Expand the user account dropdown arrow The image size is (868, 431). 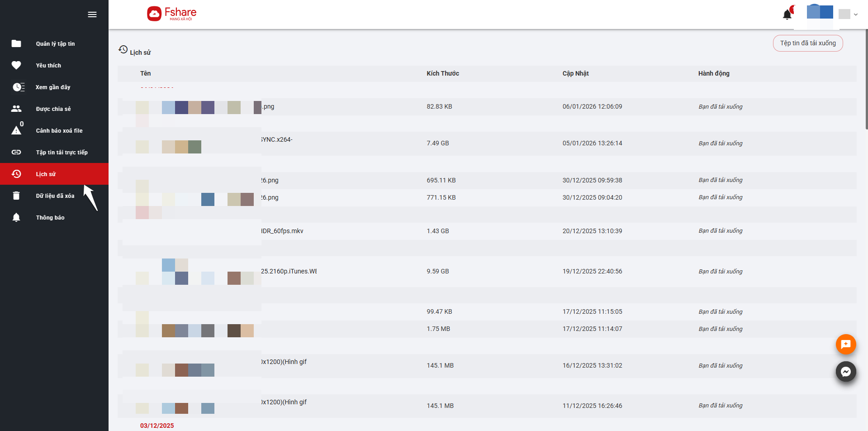tap(856, 14)
